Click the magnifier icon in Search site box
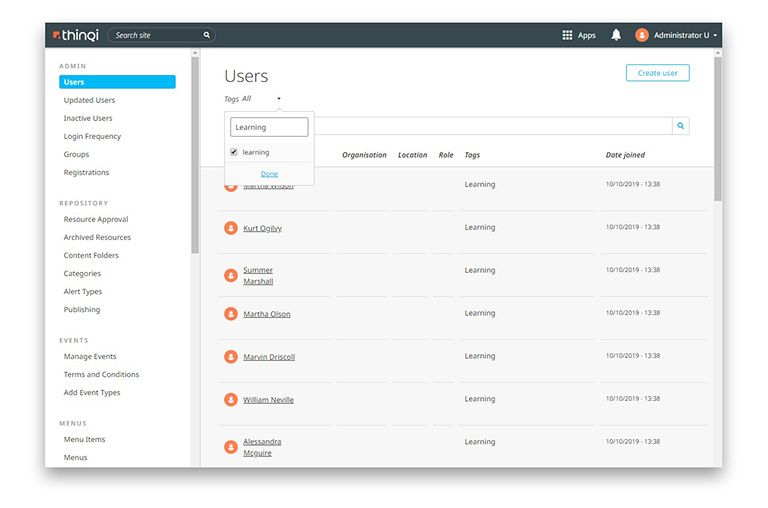The image size is (768, 508). coord(207,35)
